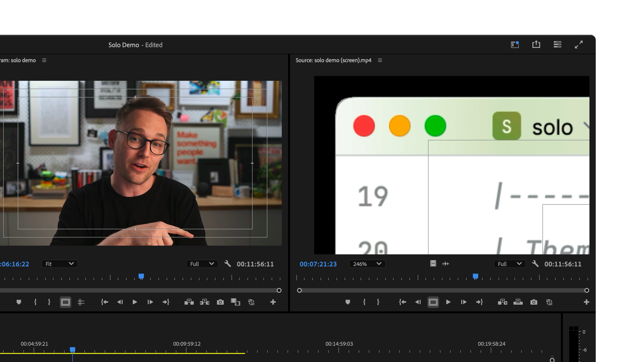This screenshot has height=362, width=644.
Task: Click the blue timecode 00:07:21:23 in Source monitor
Action: 318,264
